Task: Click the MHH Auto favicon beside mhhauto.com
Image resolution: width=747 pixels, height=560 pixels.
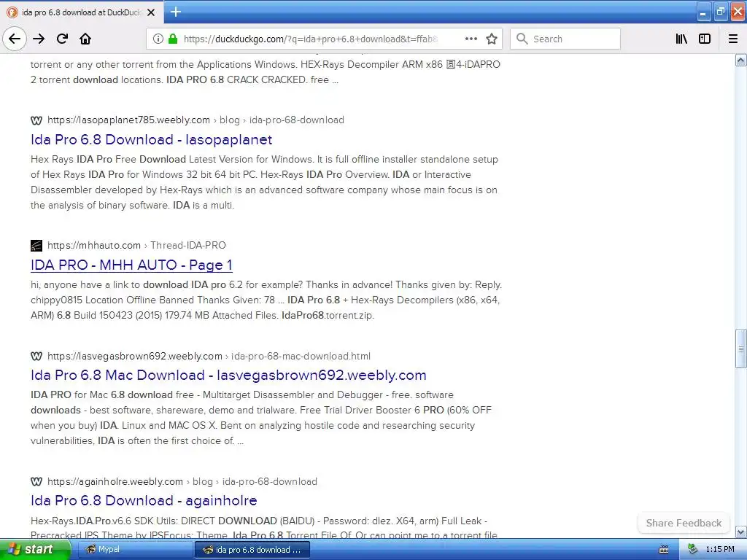Action: [36, 245]
